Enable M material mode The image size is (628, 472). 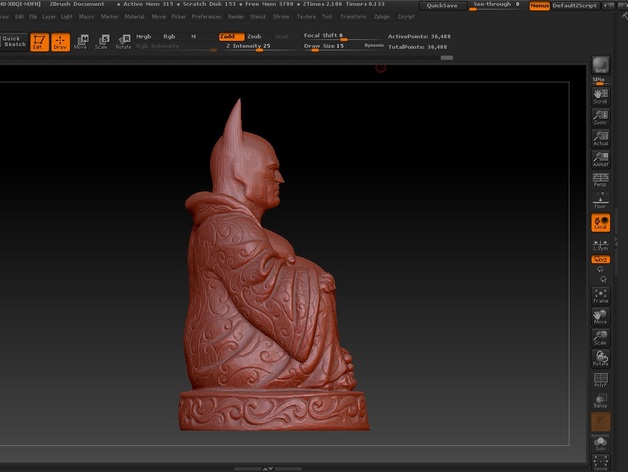pos(193,36)
